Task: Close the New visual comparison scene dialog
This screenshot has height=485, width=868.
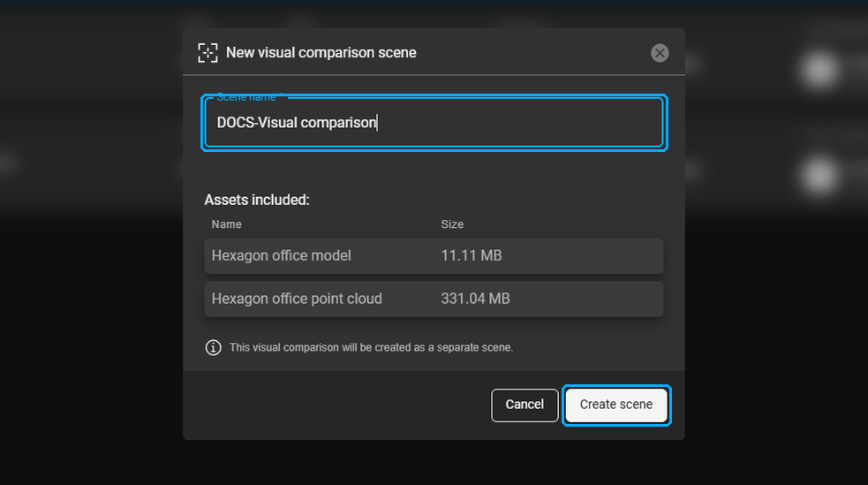Action: [660, 53]
